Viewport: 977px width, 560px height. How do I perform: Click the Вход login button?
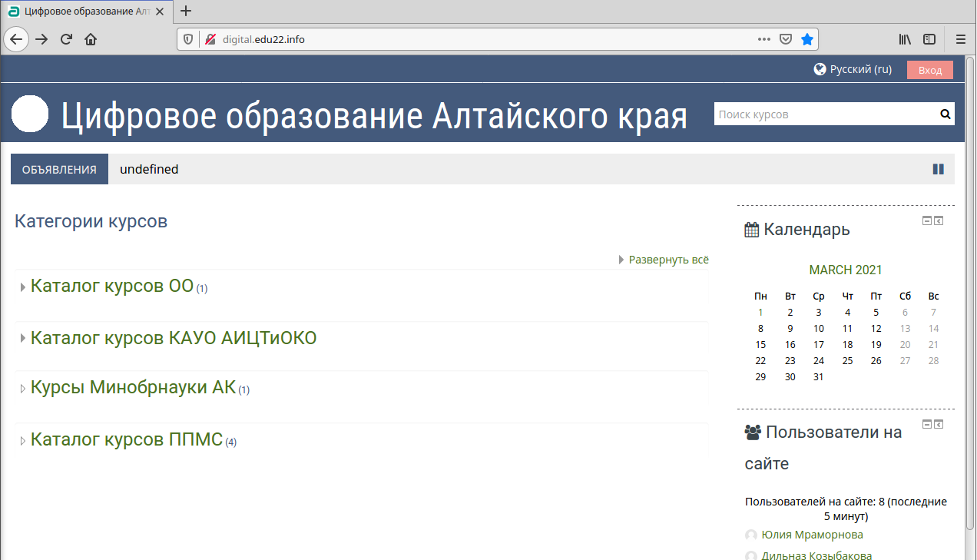click(x=929, y=70)
